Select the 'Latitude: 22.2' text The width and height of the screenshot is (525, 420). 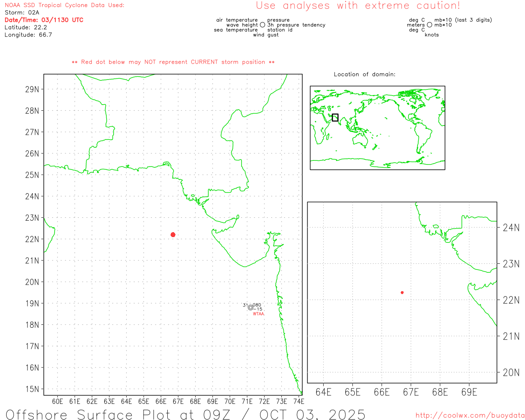click(x=26, y=27)
